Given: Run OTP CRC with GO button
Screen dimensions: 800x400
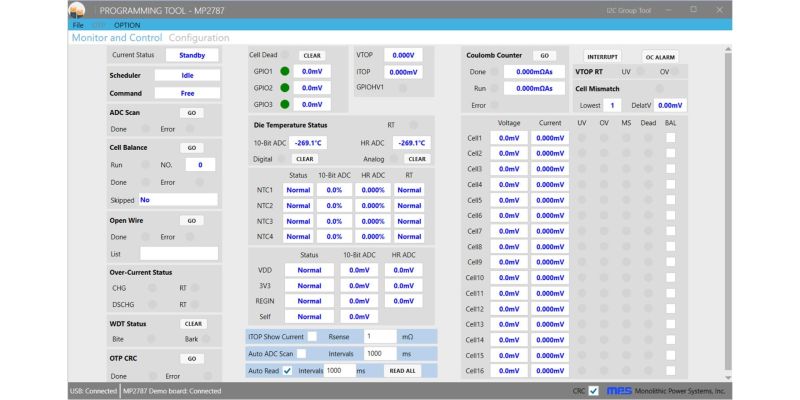Looking at the screenshot, I should (192, 359).
